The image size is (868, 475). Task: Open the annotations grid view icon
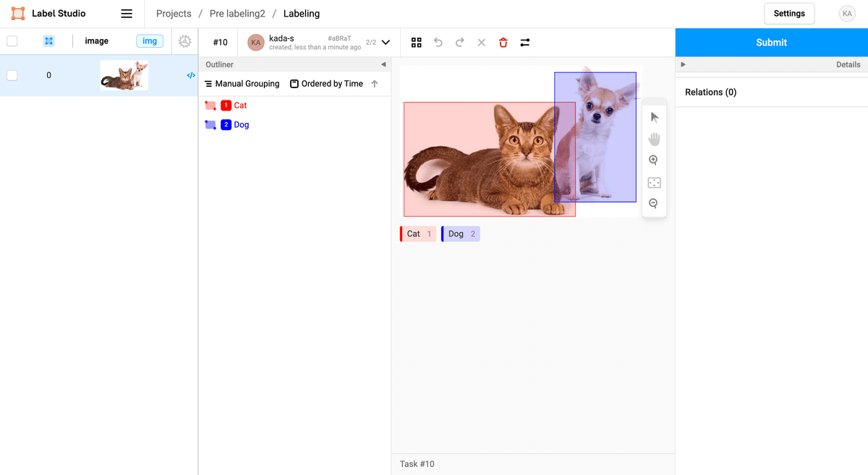point(416,43)
